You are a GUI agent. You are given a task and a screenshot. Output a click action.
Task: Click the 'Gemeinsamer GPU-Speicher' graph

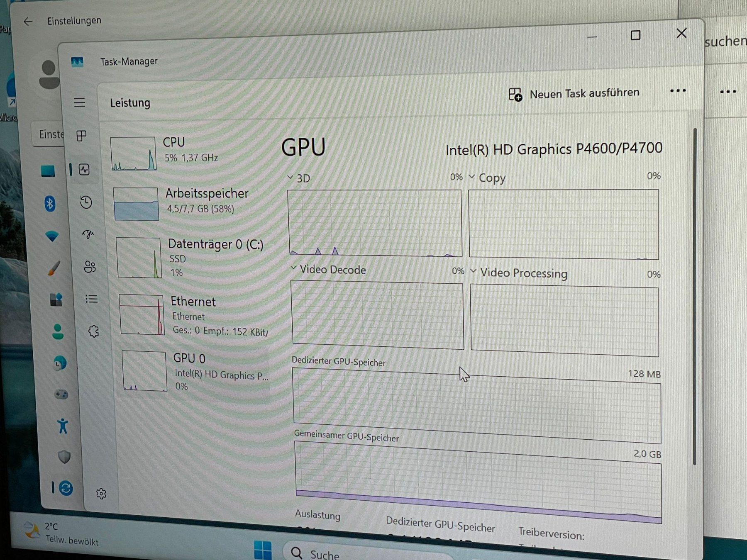pyautogui.click(x=478, y=482)
